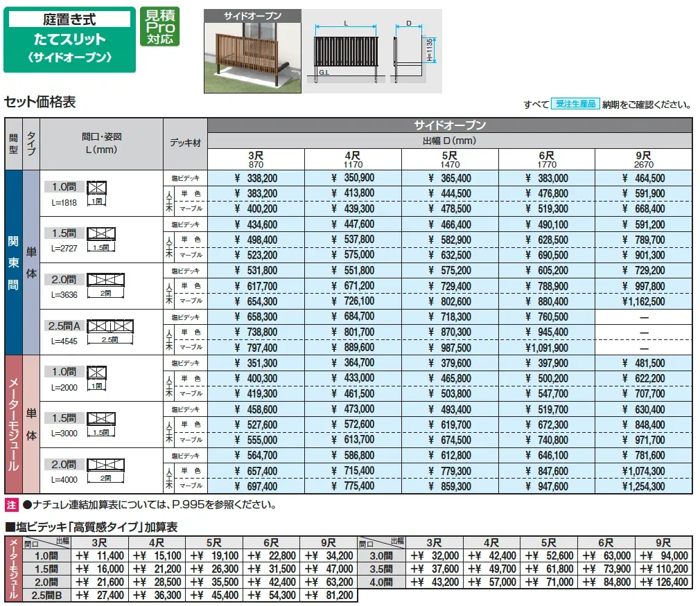
Task: Click the price ¥564,700
Action: click(x=256, y=456)
